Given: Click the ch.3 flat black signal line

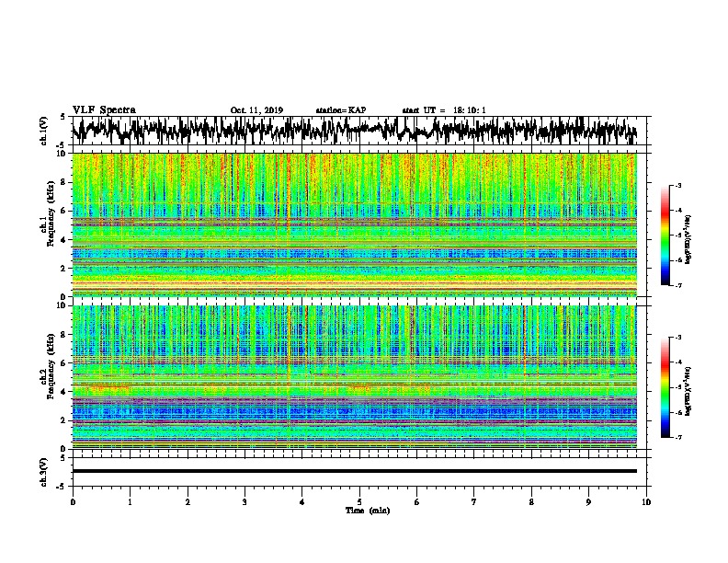Looking at the screenshot, I should point(354,471).
